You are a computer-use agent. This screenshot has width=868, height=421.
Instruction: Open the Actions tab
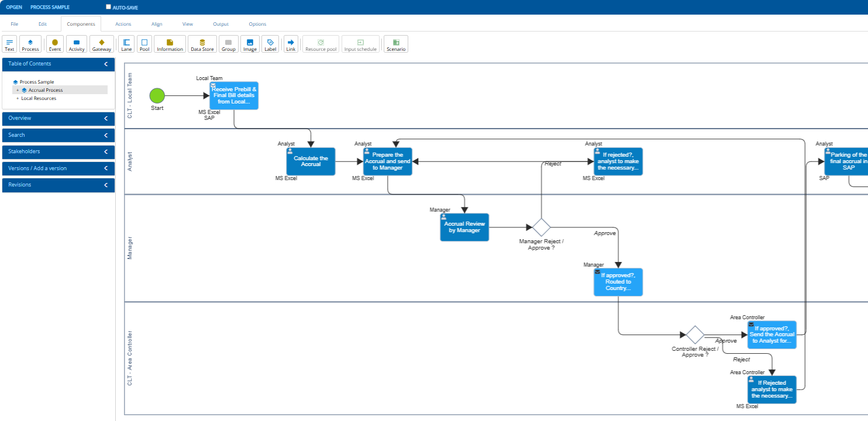pyautogui.click(x=123, y=24)
